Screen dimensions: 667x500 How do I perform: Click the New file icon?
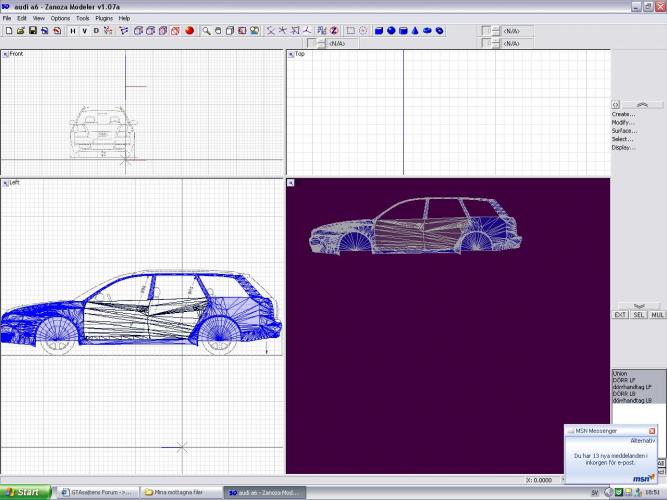pyautogui.click(x=8, y=31)
